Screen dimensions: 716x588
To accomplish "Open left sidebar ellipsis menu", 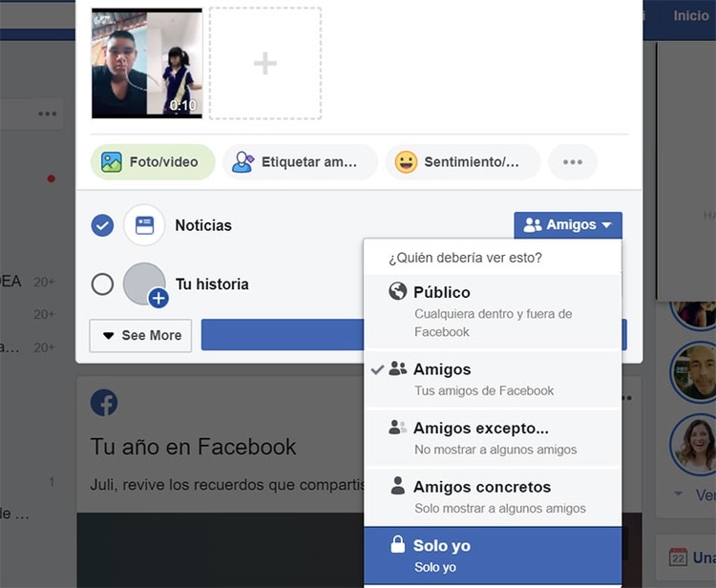I will (x=48, y=114).
